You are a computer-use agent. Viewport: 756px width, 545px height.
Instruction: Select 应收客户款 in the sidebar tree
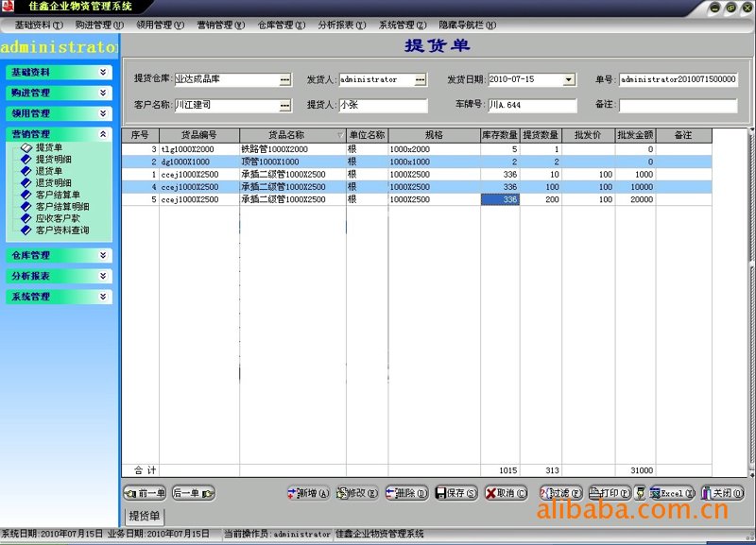pos(58,218)
